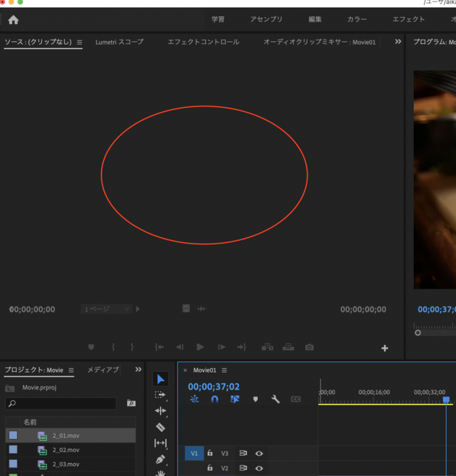
Task: Open the page selection dropdown
Action: coord(107,309)
